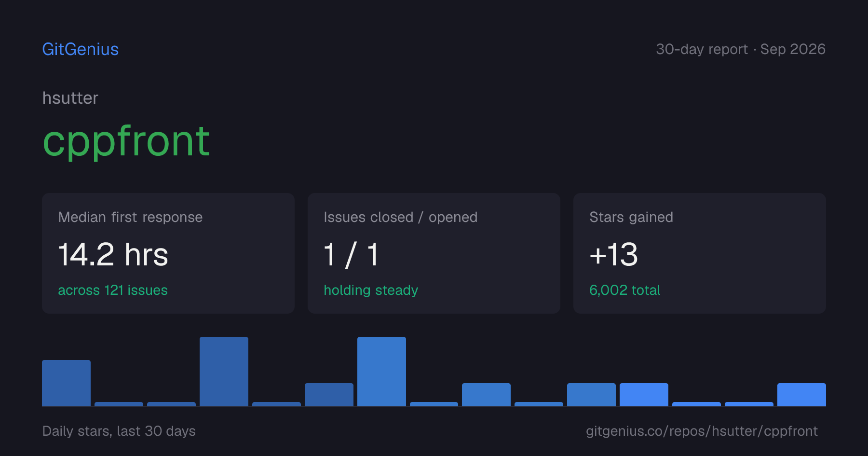
Task: Select the cppfront repository title
Action: click(x=126, y=142)
